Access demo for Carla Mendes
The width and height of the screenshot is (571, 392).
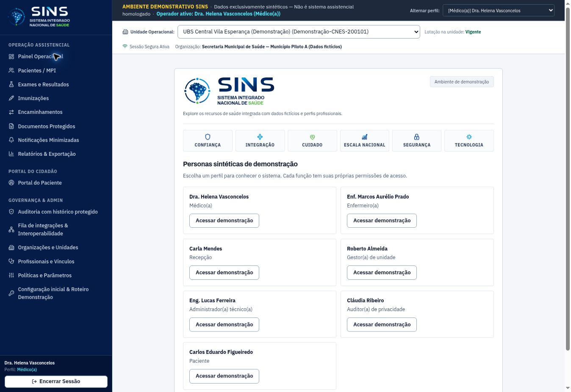click(224, 273)
